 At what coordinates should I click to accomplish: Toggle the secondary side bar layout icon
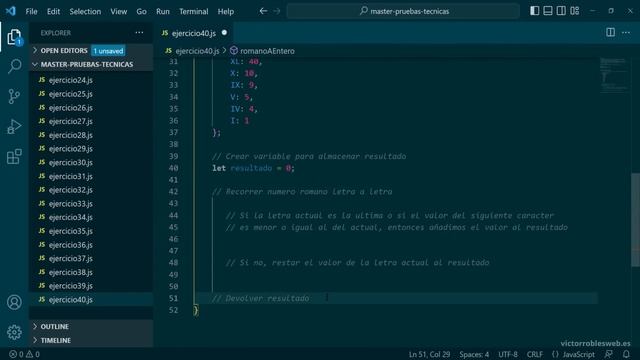tap(561, 11)
